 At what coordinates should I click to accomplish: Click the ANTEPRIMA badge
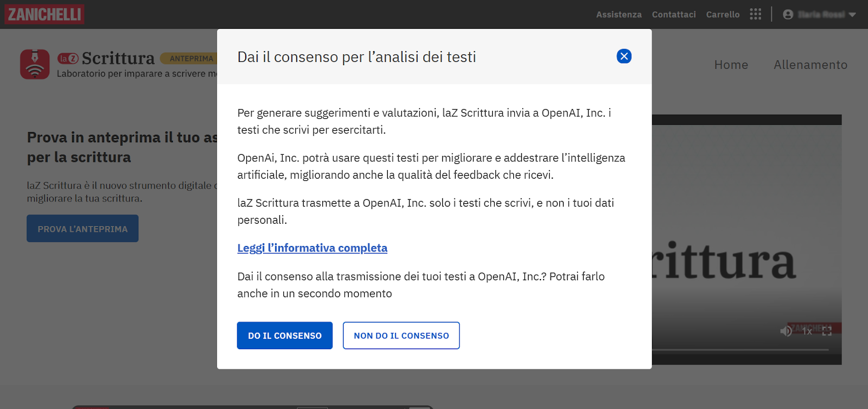[189, 58]
